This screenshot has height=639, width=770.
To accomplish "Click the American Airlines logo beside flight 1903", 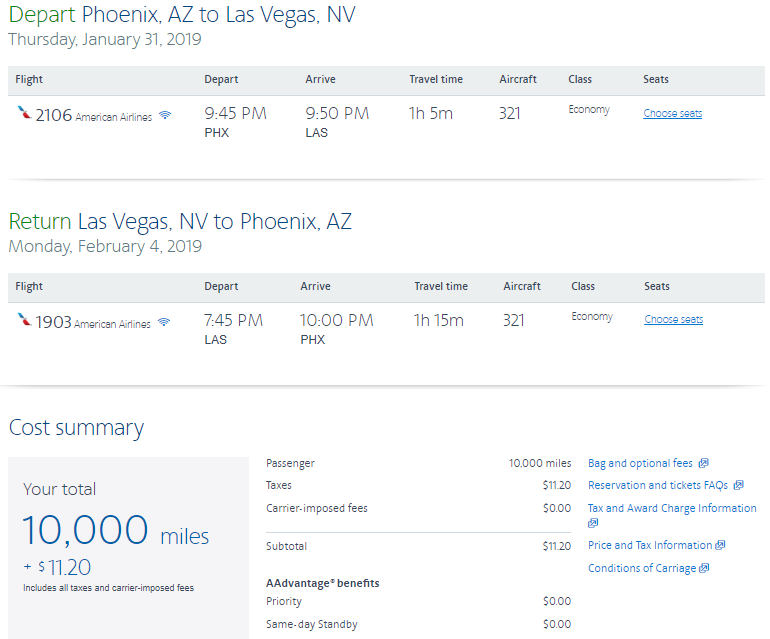I will pos(24,321).
